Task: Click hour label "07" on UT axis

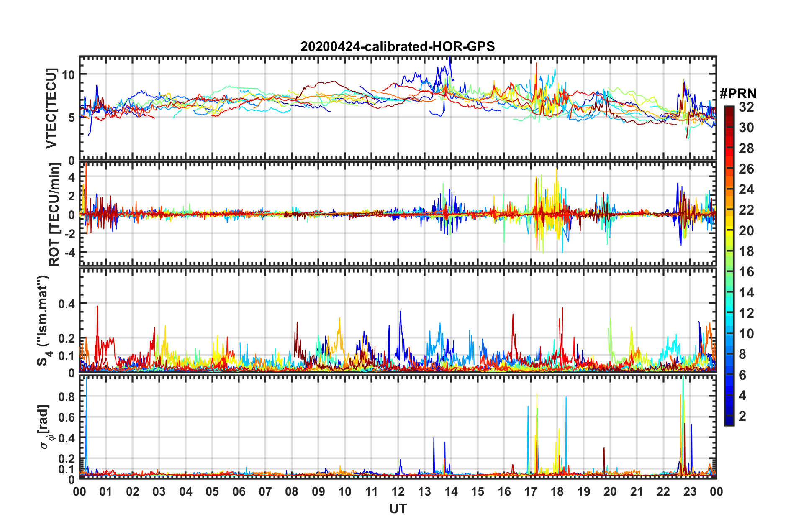Action: pos(265,491)
